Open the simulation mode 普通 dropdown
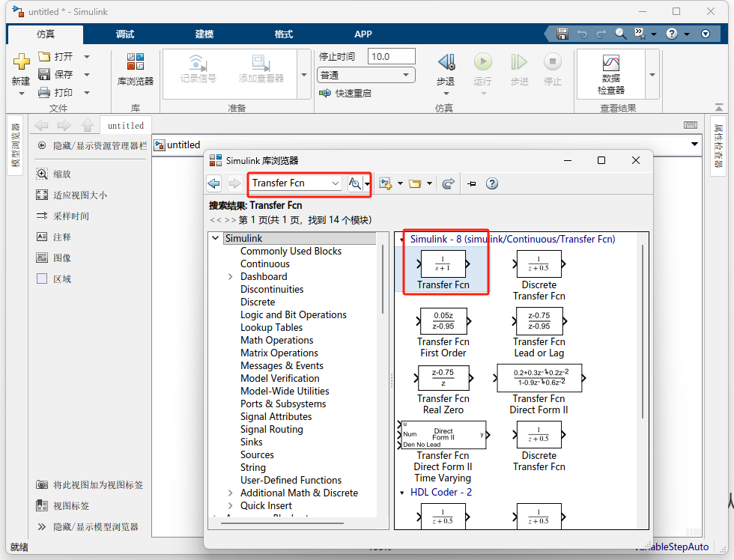The height and width of the screenshot is (560, 734). pos(366,75)
